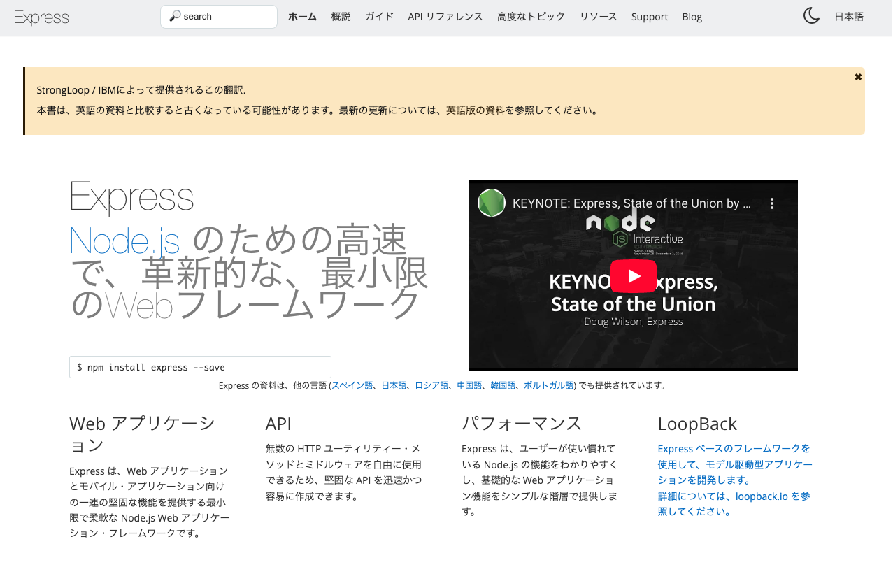Click the Node Interactive channel avatar
The width and height of the screenshot is (893, 588).
[x=491, y=202]
